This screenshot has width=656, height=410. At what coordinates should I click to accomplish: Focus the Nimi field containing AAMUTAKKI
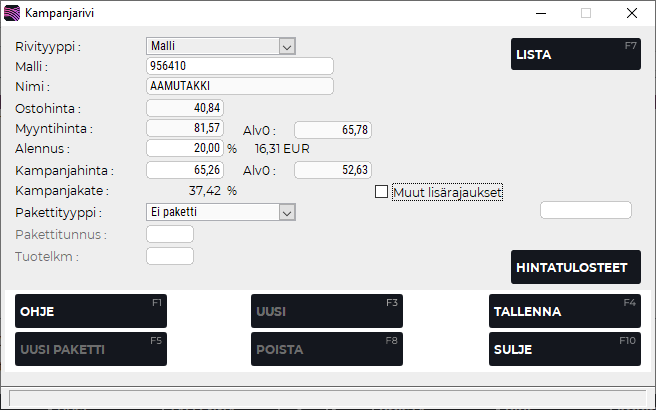point(239,86)
